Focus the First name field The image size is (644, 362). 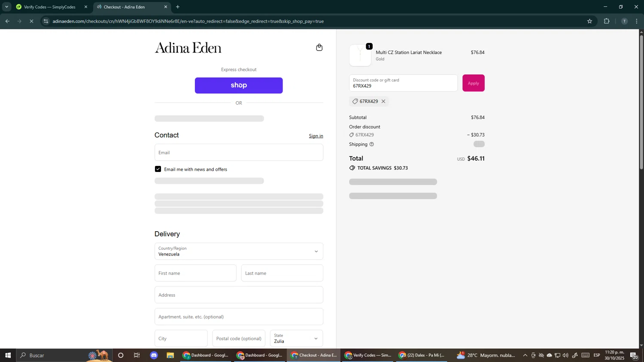point(195,273)
